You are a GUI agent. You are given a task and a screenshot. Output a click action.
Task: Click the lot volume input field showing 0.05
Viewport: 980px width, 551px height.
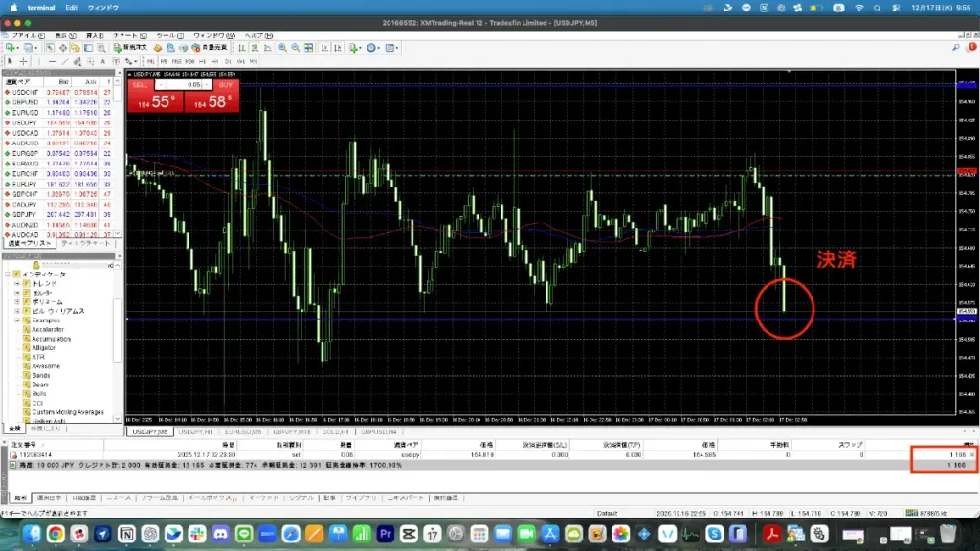193,84
